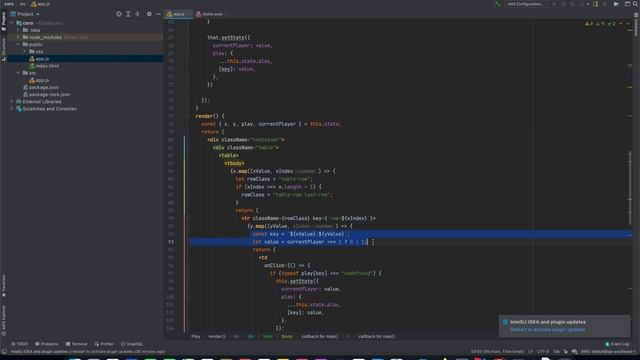Collapse the public folder

click(x=18, y=44)
